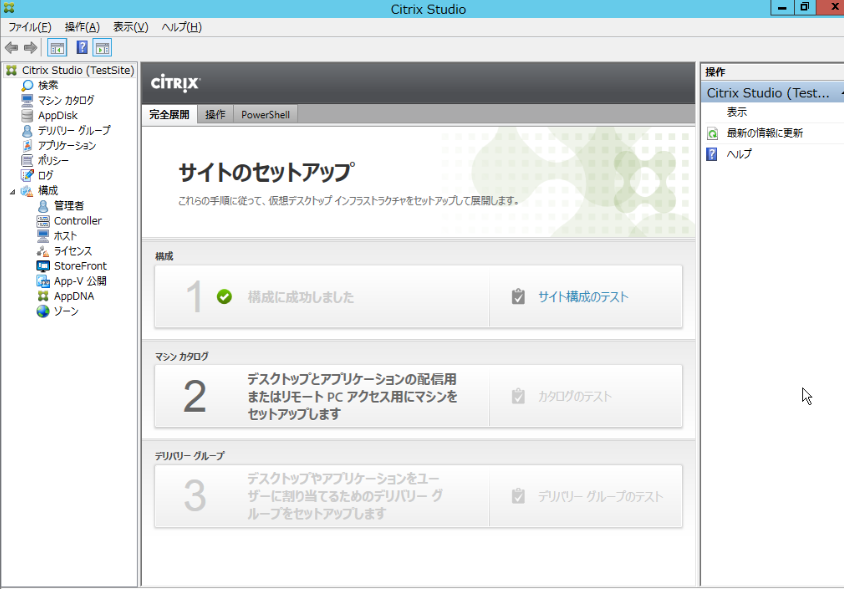
Task: Click the ゾーン globe icon
Action: (43, 311)
